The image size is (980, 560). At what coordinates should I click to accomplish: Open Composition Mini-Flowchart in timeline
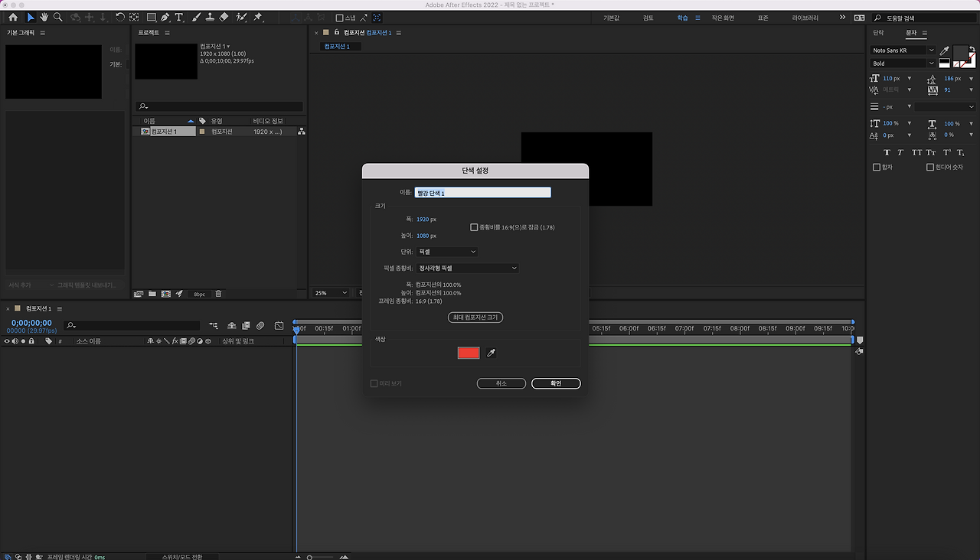(x=213, y=326)
